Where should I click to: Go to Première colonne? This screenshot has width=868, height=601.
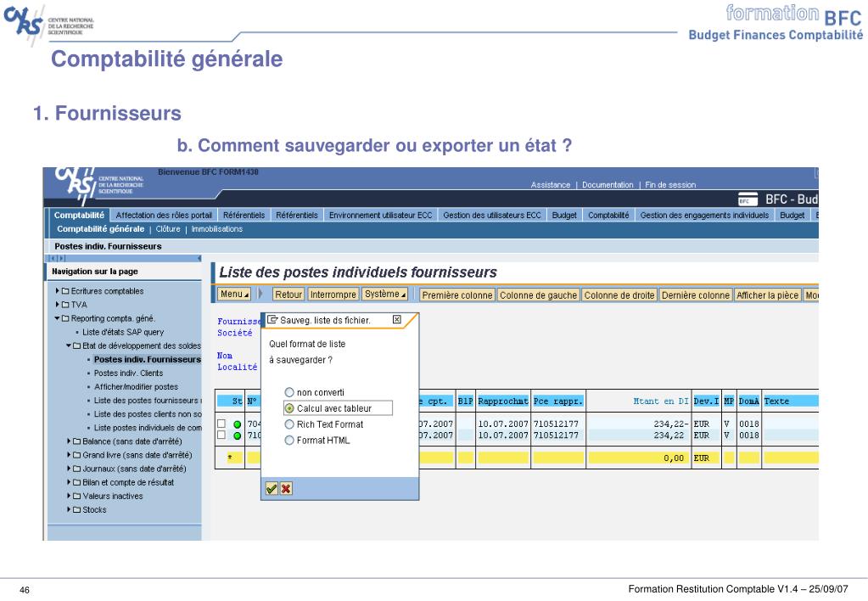point(457,295)
